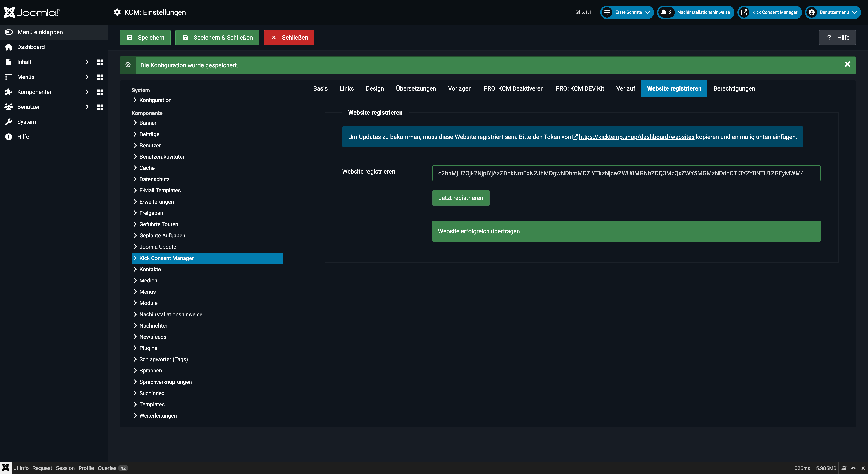Click the Komponenten puzzle icon in sidebar
The image size is (868, 474).
[x=9, y=92]
